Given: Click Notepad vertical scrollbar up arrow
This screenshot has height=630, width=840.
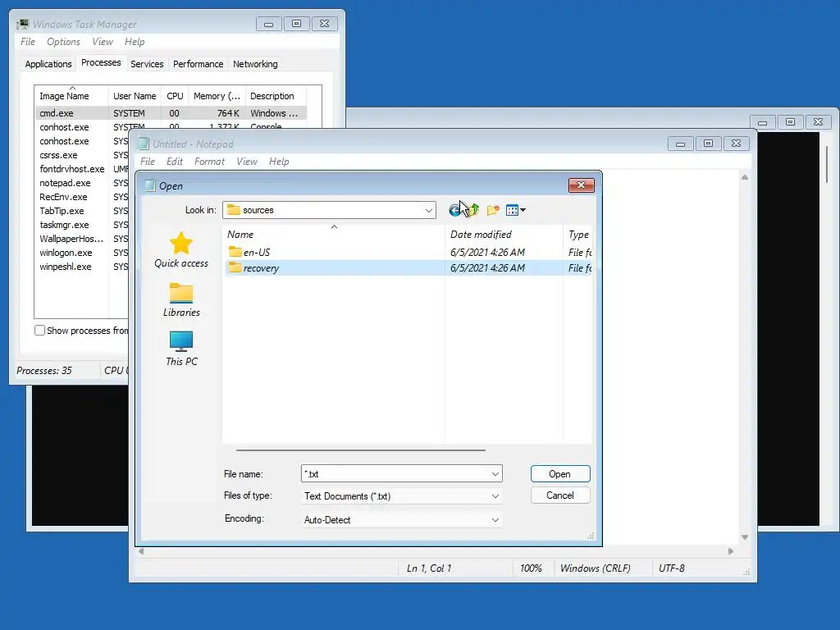Looking at the screenshot, I should (745, 177).
